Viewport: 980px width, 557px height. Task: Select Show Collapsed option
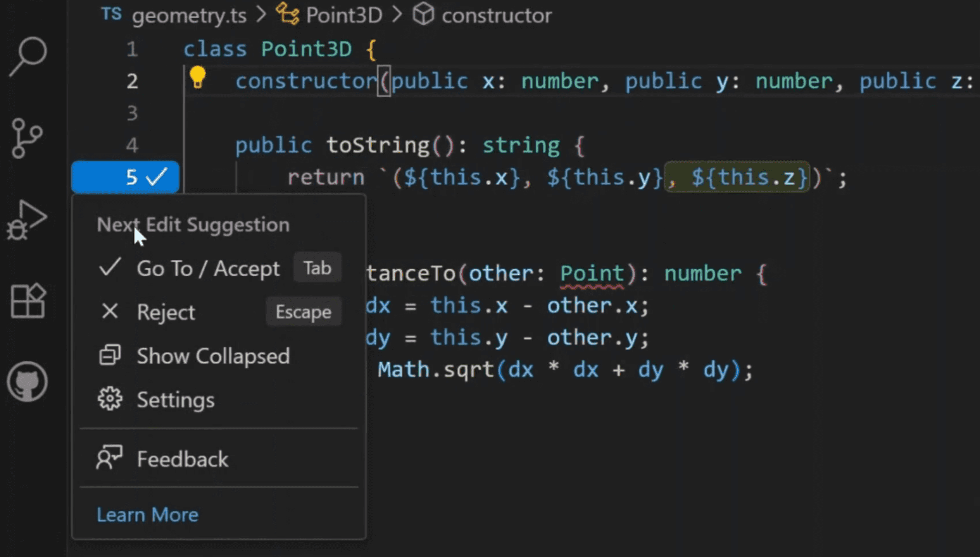[213, 356]
